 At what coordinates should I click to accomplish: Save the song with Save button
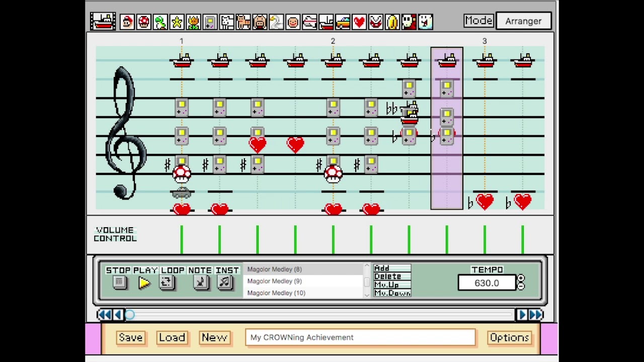pyautogui.click(x=130, y=337)
